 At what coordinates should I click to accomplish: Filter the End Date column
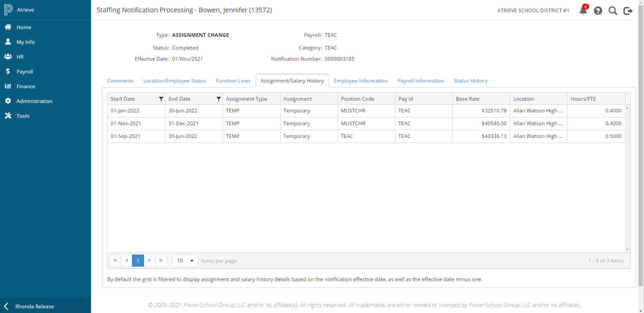tap(218, 99)
